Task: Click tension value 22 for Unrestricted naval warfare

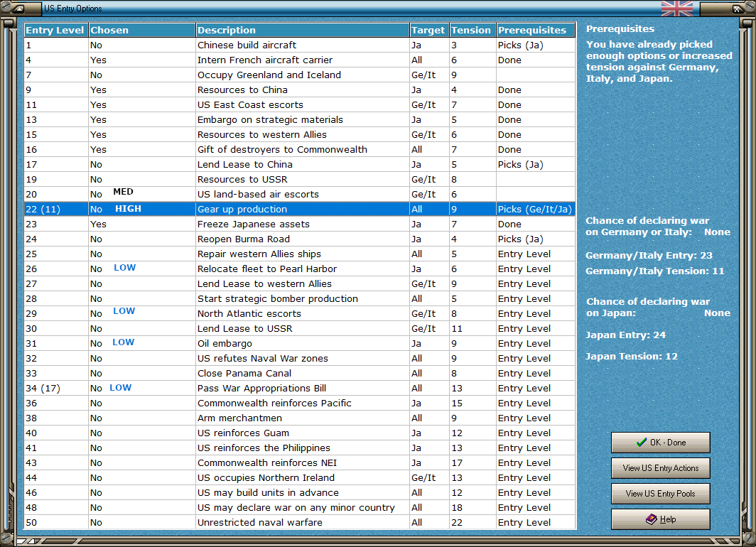Action: [472, 522]
